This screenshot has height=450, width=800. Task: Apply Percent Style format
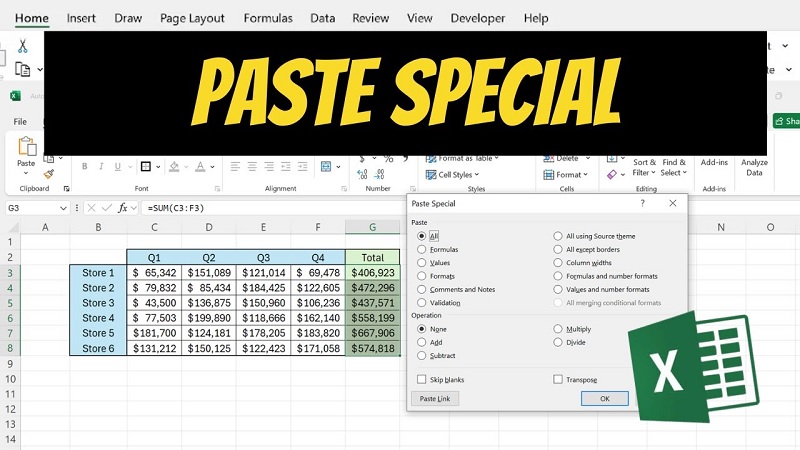[389, 159]
